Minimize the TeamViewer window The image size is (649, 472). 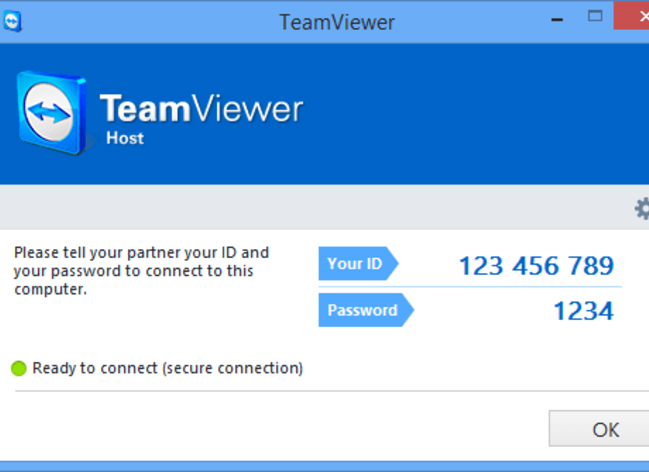coord(557,19)
